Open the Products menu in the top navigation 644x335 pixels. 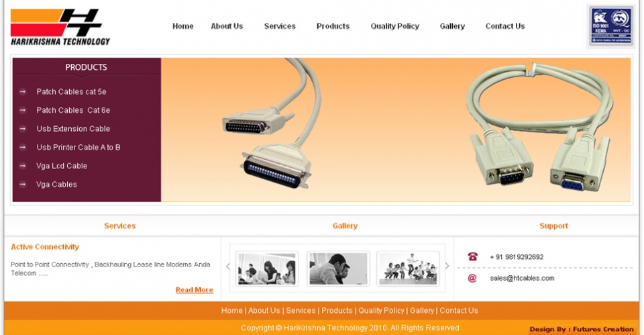tap(333, 26)
